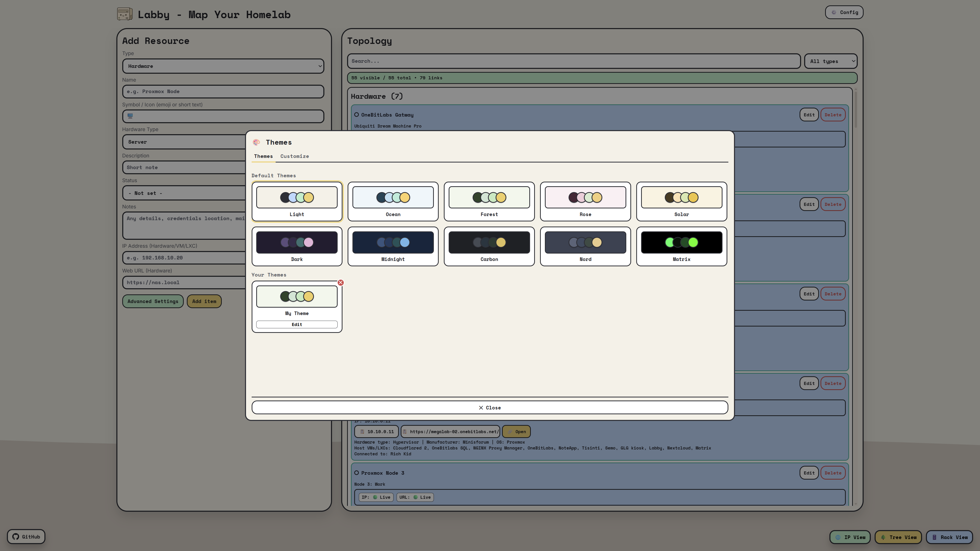Viewport: 980px width, 551px height.
Task: Click the Topology Search field
Action: pyautogui.click(x=574, y=61)
